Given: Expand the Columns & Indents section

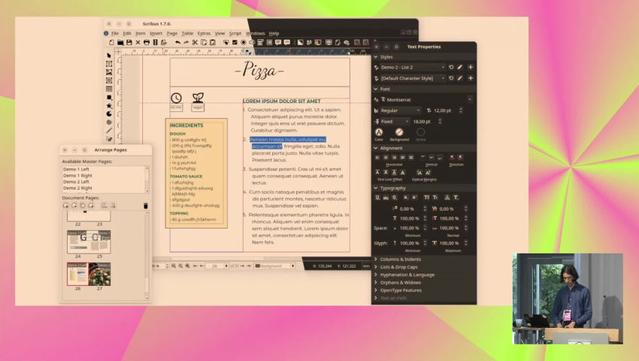Looking at the screenshot, I should pos(400,259).
